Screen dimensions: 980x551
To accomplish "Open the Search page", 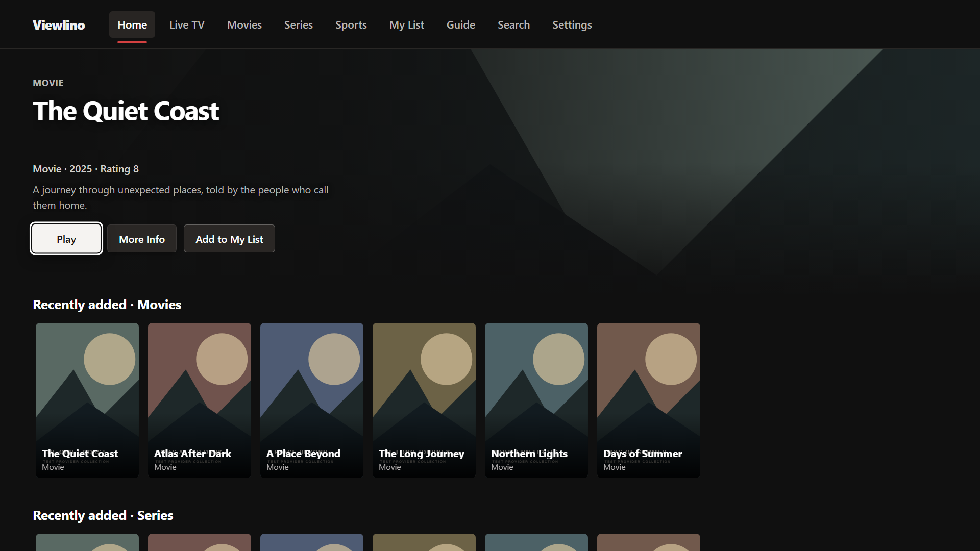I will click(514, 24).
